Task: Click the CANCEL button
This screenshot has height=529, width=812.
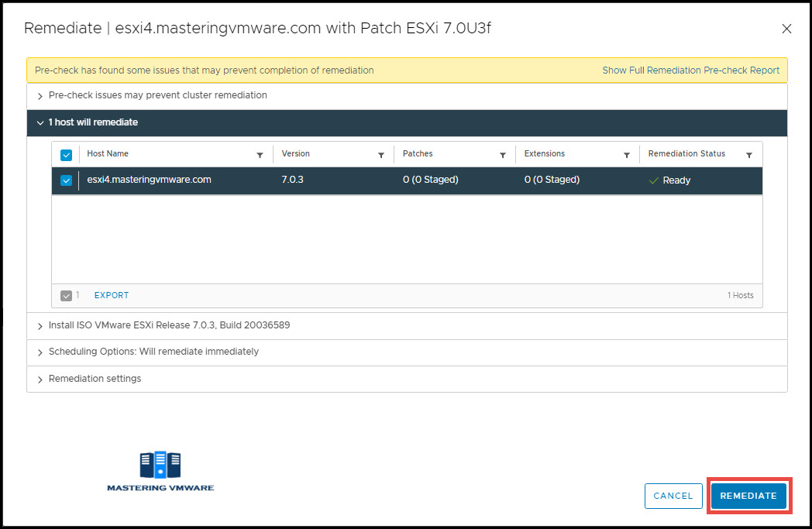Action: coord(673,496)
